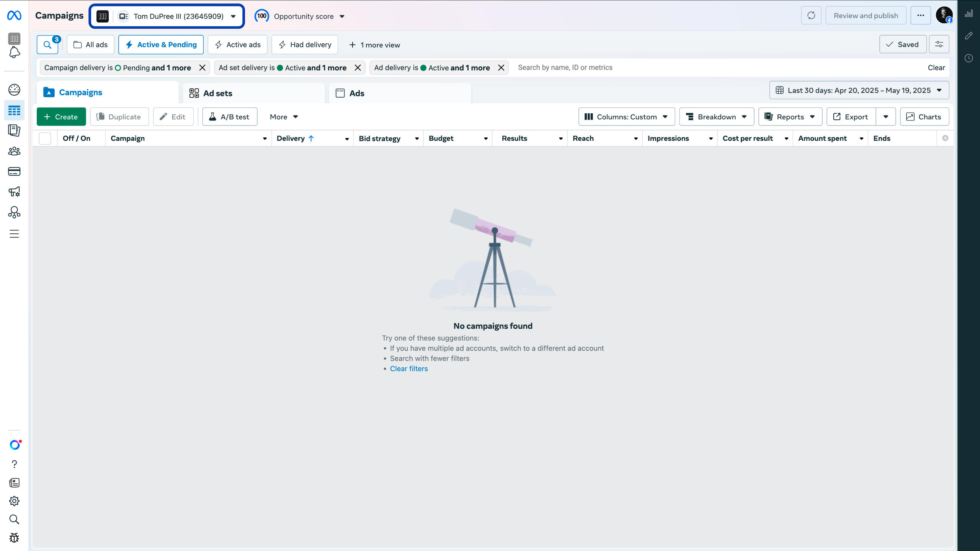
Task: Open Audiences icon in left sidebar
Action: click(x=14, y=151)
